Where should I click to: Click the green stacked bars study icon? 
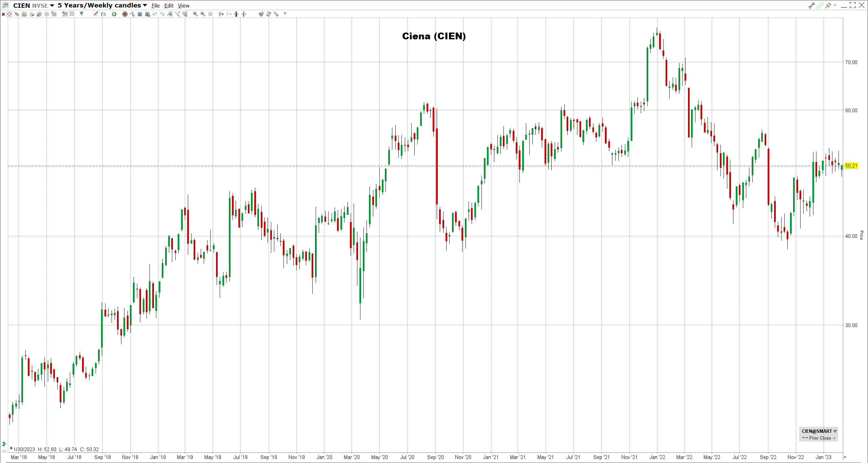tap(170, 14)
